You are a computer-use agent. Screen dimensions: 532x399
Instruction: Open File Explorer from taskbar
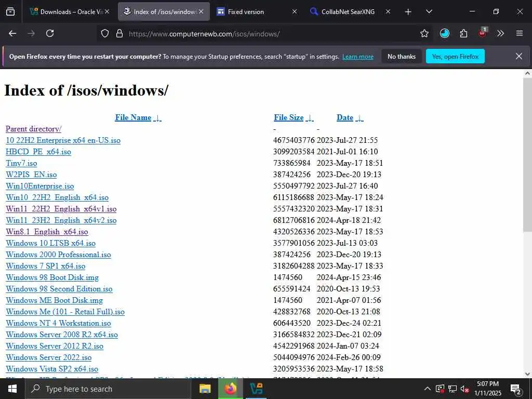pyautogui.click(x=205, y=389)
